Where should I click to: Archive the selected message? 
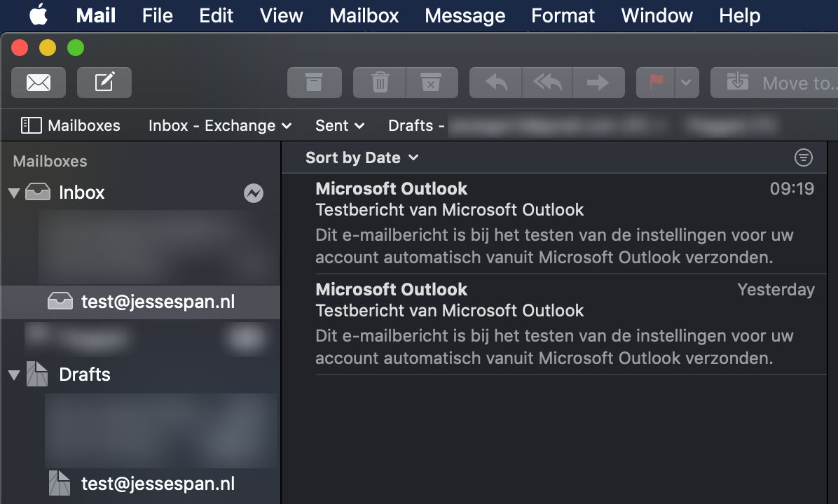tap(314, 83)
